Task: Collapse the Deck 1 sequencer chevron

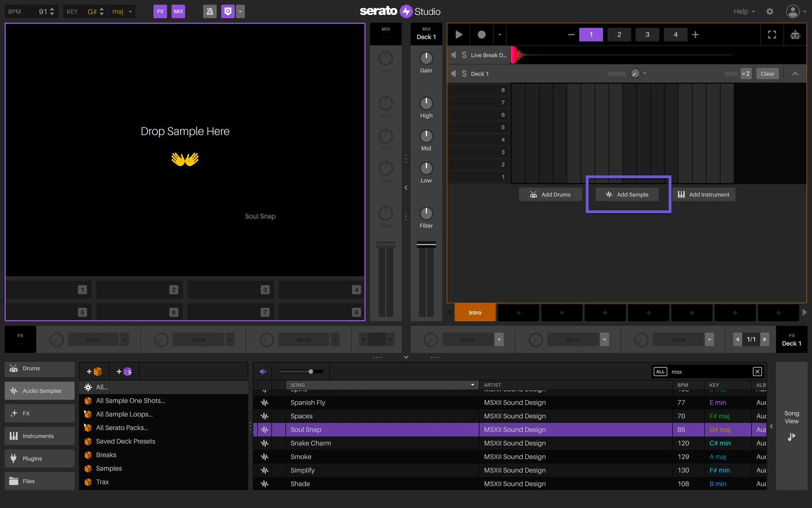Action: point(795,74)
